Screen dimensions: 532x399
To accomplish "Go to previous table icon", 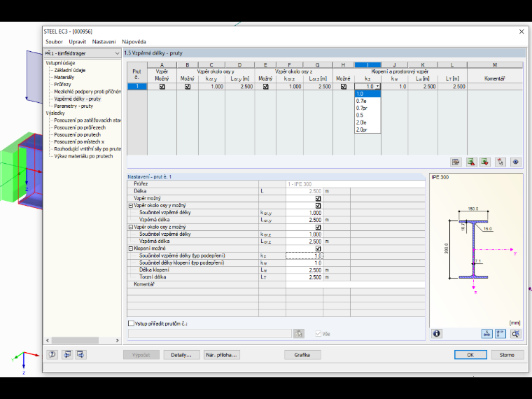I will tap(67, 355).
